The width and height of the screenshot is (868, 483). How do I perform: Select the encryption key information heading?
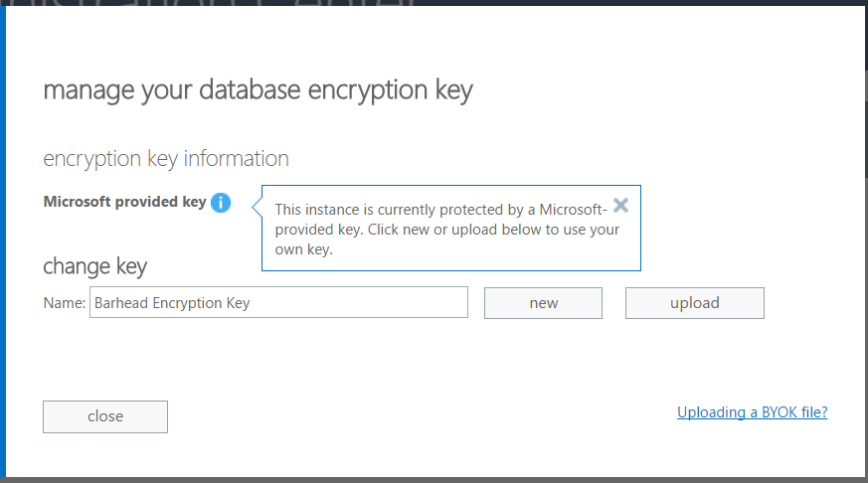pyautogui.click(x=166, y=158)
